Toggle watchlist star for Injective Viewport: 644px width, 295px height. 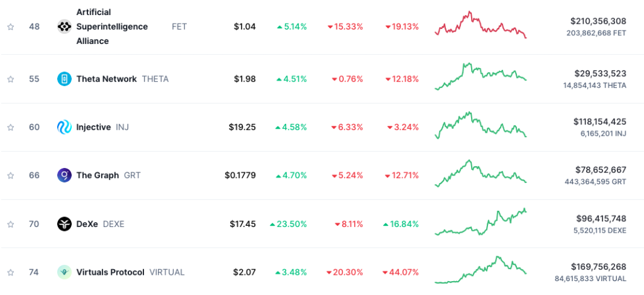[x=11, y=127]
